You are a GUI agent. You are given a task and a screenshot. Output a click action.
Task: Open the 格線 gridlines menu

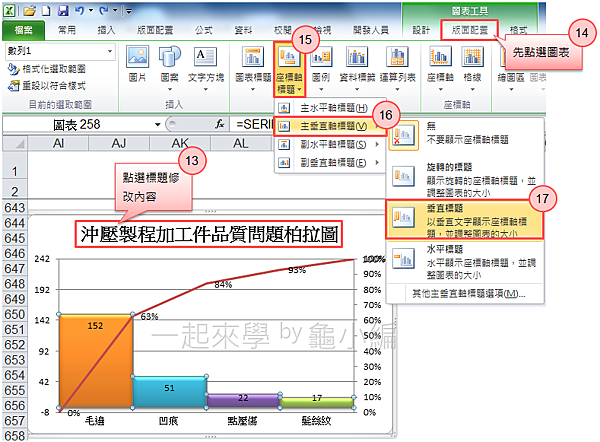click(472, 68)
